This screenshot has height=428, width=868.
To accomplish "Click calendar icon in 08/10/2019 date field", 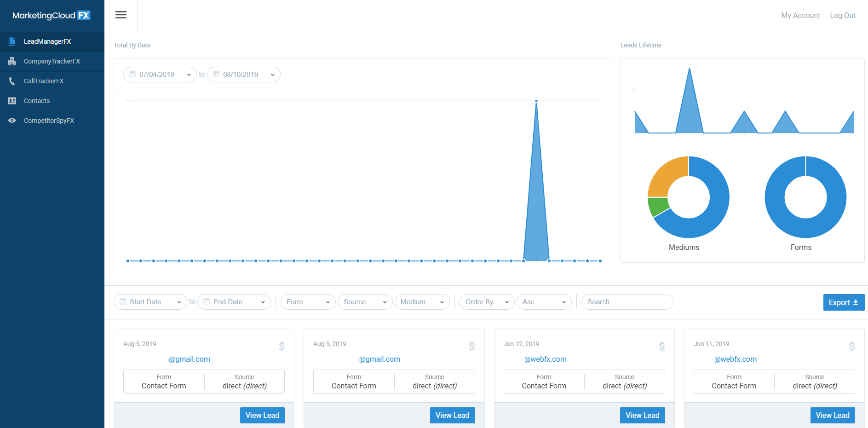I will point(216,74).
